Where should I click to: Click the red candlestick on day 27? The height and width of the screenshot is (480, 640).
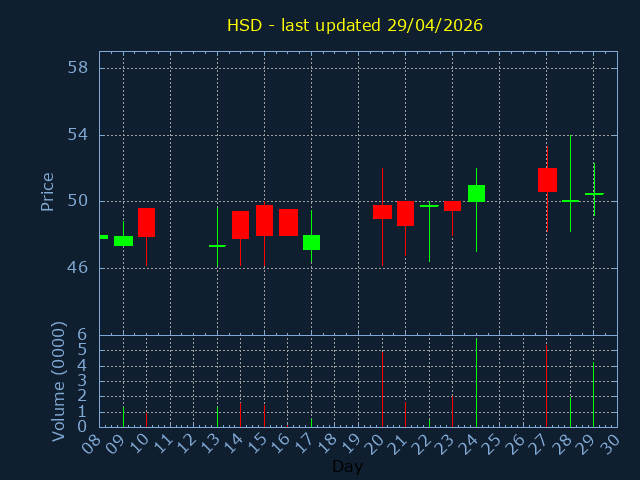coord(547,180)
